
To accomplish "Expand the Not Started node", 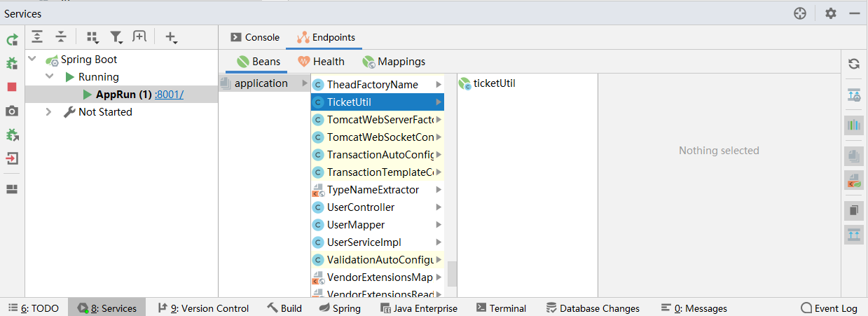I will pos(49,112).
